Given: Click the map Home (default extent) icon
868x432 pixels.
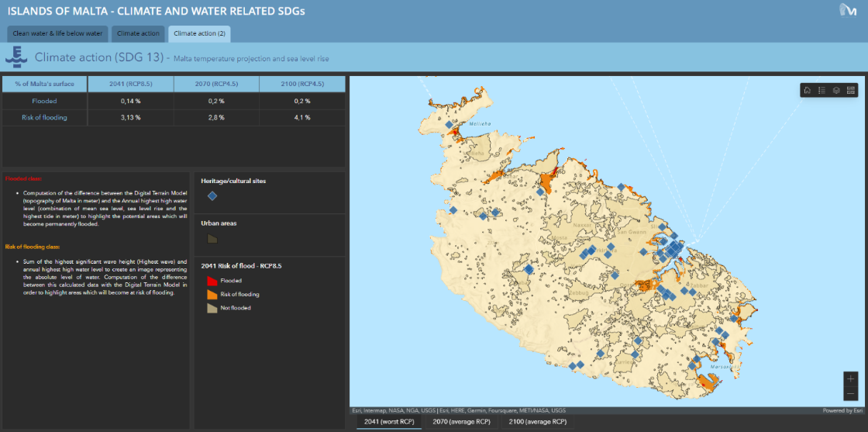Looking at the screenshot, I should 807,90.
